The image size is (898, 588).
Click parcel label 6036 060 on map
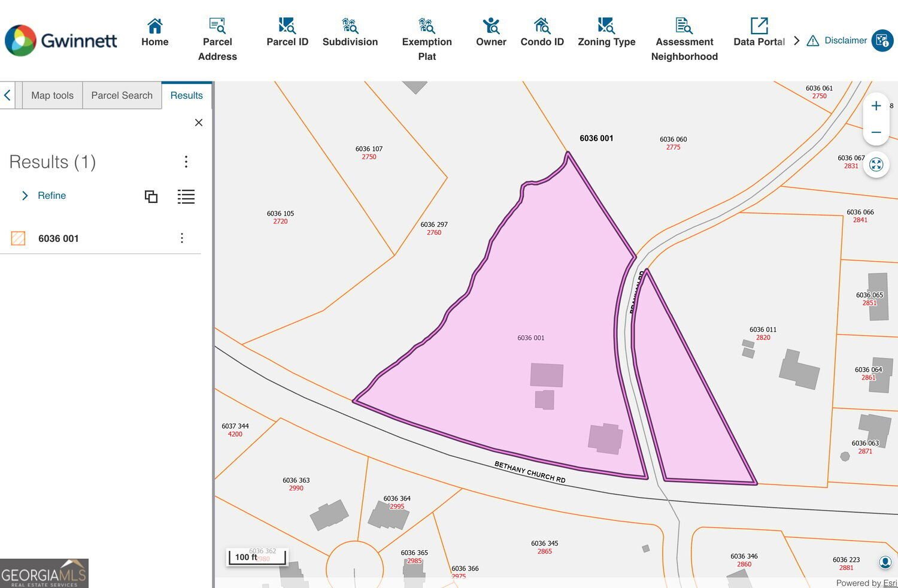point(673,143)
